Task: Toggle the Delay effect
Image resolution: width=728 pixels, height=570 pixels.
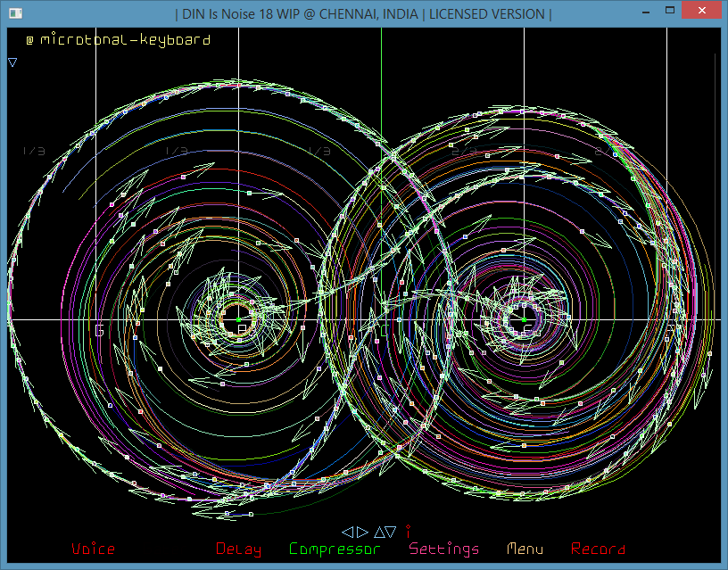Action: tap(238, 549)
